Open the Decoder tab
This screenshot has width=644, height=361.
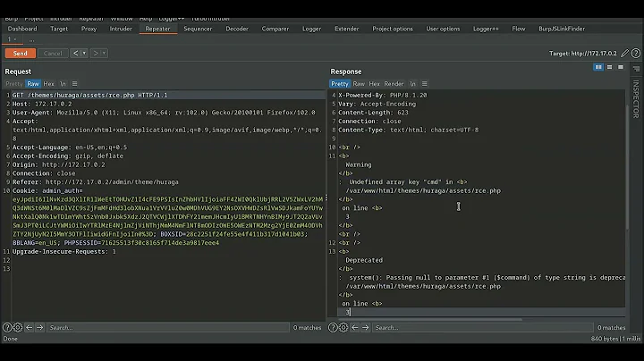[237, 29]
